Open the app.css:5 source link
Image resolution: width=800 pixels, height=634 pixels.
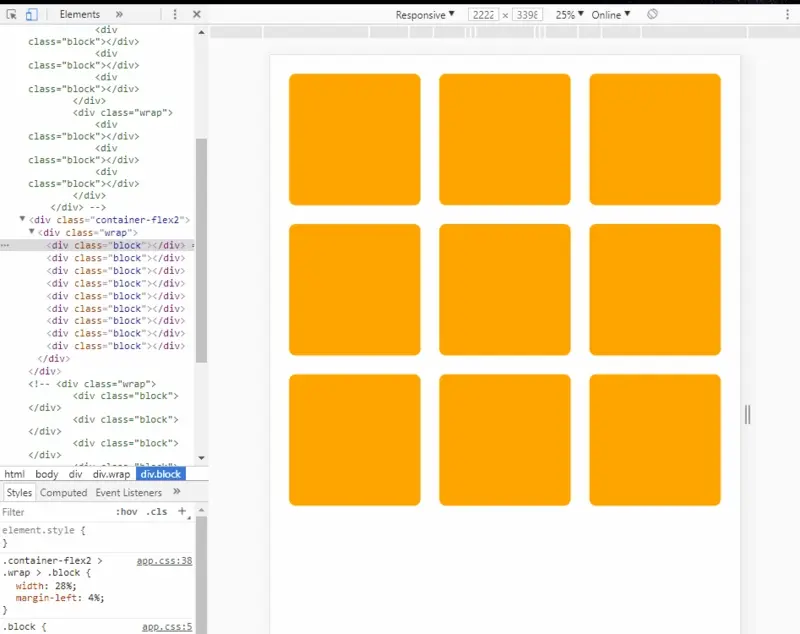[x=167, y=627]
